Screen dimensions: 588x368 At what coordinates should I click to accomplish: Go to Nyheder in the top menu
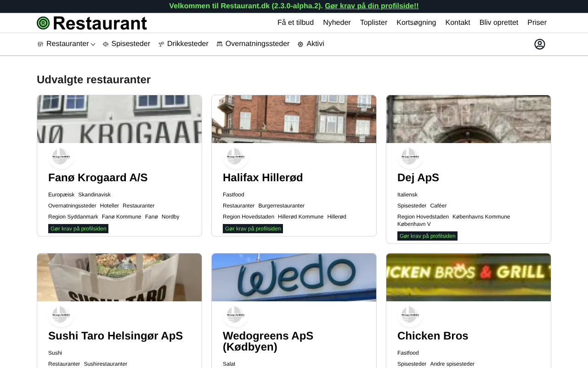[x=337, y=23]
